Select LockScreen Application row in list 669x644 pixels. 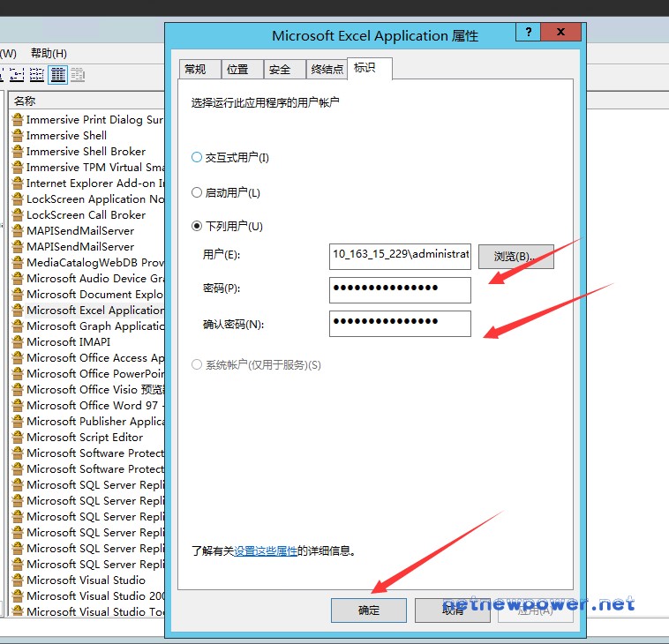(x=87, y=199)
